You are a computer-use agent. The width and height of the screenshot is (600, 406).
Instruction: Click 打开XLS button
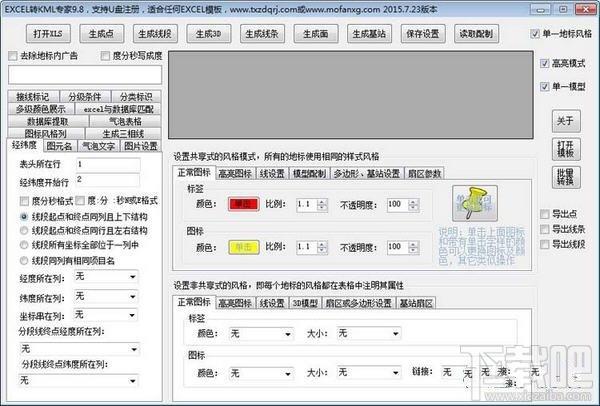tap(48, 34)
